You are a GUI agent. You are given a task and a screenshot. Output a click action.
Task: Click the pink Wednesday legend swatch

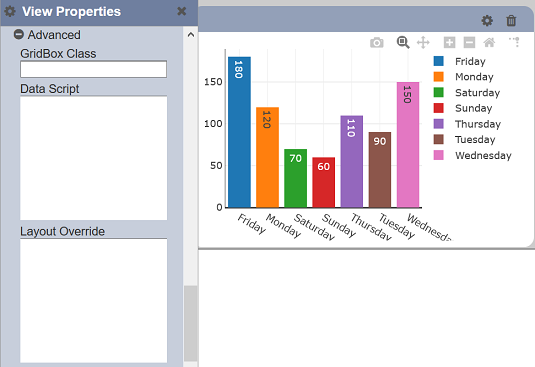pyautogui.click(x=438, y=155)
